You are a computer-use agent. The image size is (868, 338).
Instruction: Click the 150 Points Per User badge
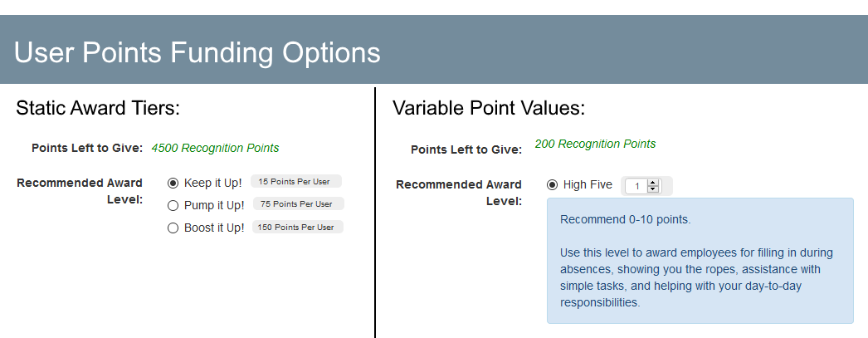point(298,227)
